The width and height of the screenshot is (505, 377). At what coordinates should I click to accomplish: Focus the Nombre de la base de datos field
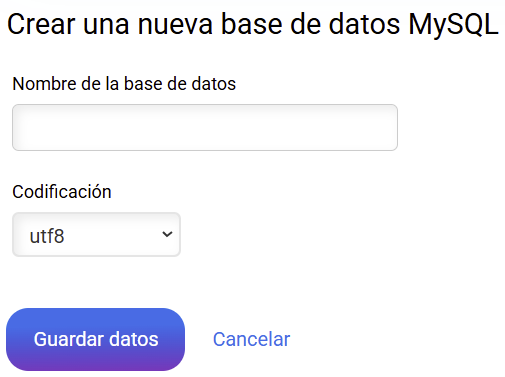click(205, 127)
